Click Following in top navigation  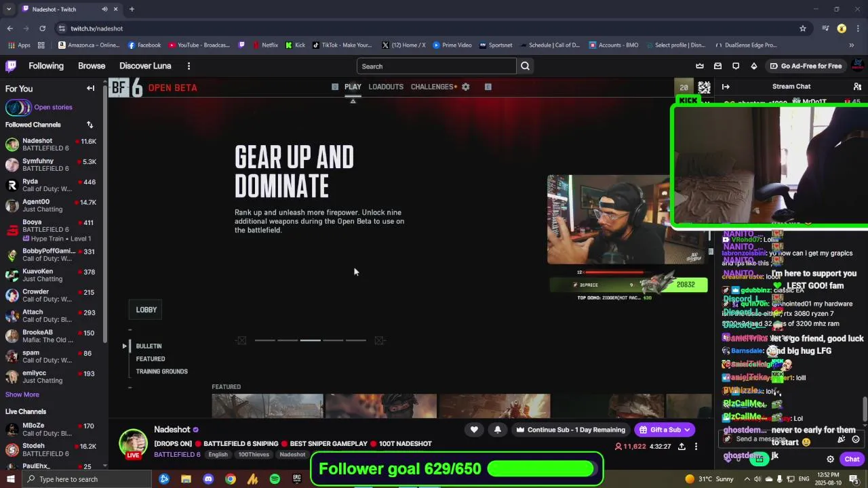point(46,66)
